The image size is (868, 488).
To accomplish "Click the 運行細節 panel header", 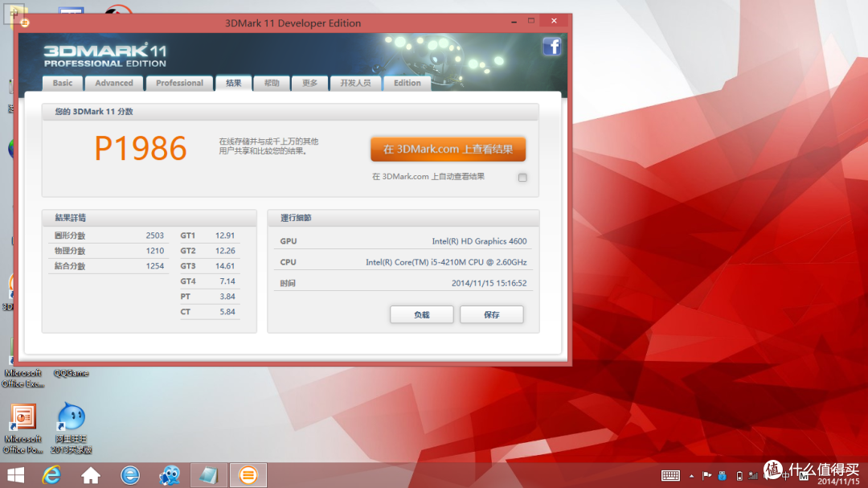I will (296, 218).
